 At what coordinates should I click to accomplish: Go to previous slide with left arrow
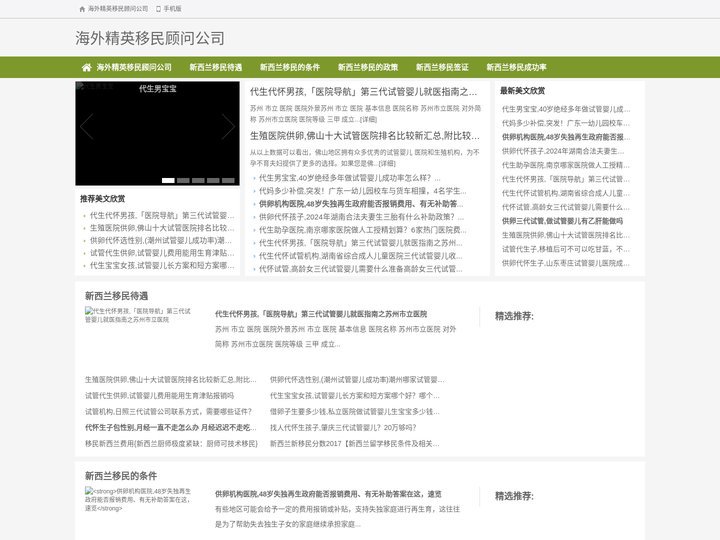coord(86,126)
